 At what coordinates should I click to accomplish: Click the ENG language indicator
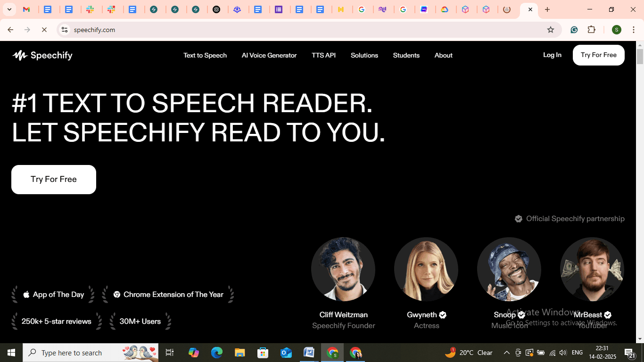point(577,353)
